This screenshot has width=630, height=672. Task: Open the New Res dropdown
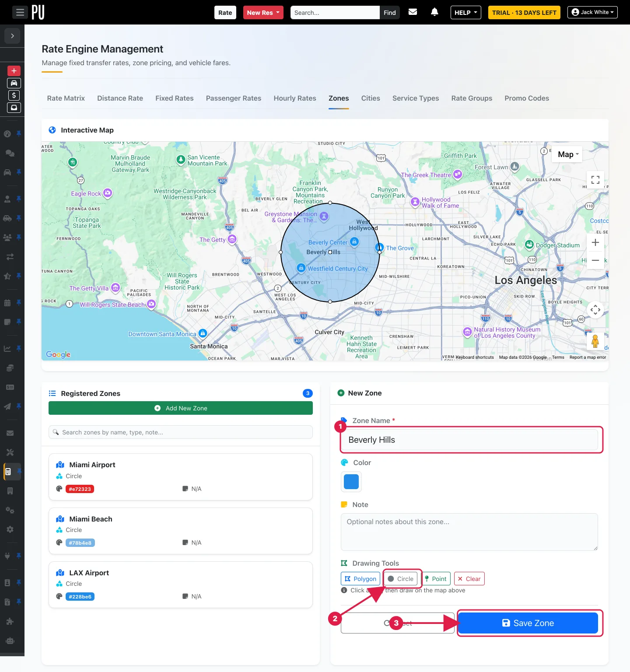(x=263, y=12)
